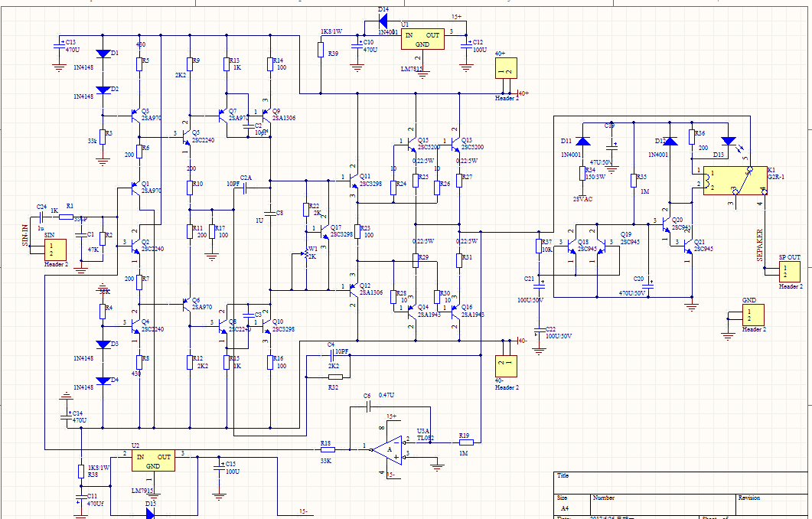The image size is (812, 519).
Task: Select the Q5 2SC2240 transistor
Action: 185,137
